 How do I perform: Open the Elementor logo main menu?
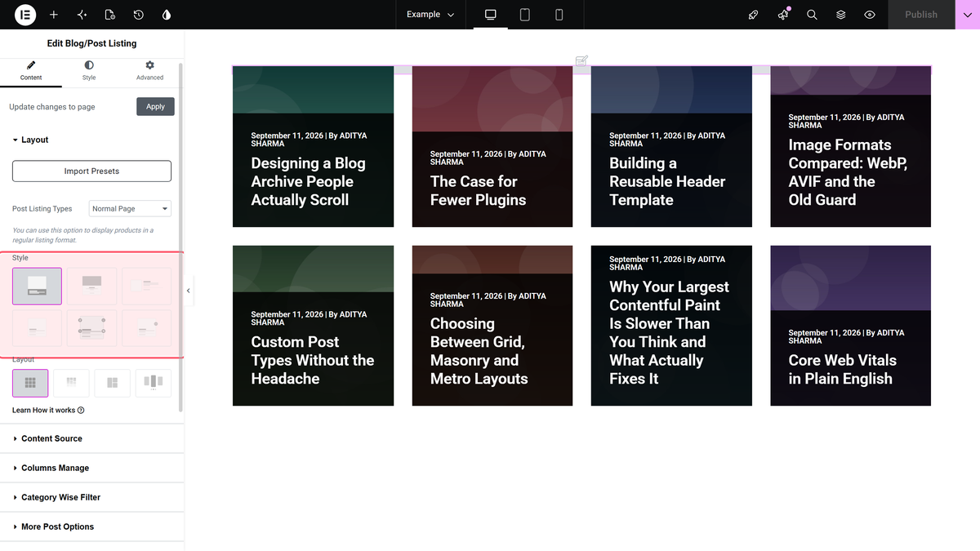25,15
